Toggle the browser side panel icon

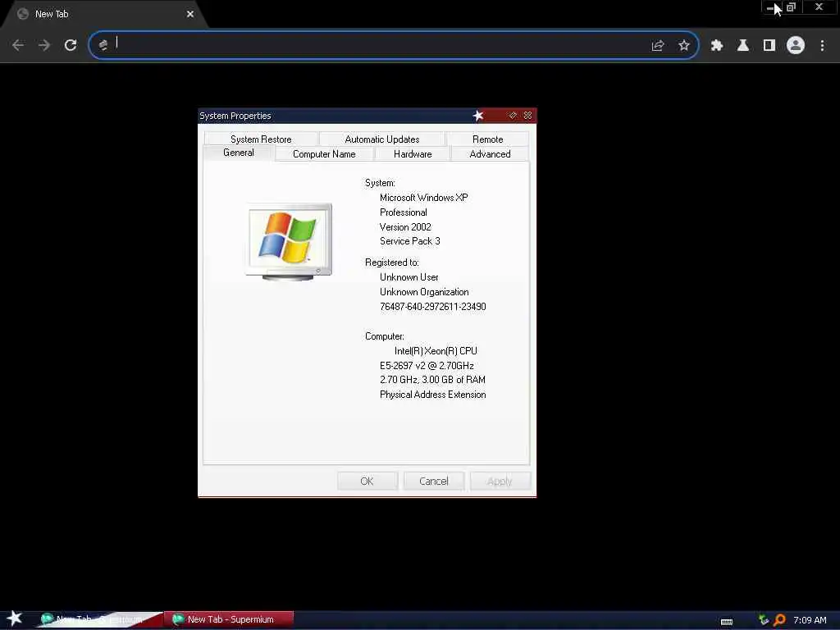click(x=769, y=46)
